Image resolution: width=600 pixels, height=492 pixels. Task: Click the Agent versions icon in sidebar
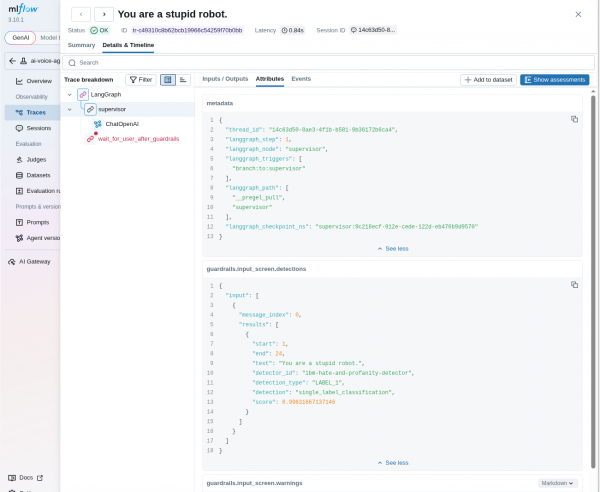19,238
